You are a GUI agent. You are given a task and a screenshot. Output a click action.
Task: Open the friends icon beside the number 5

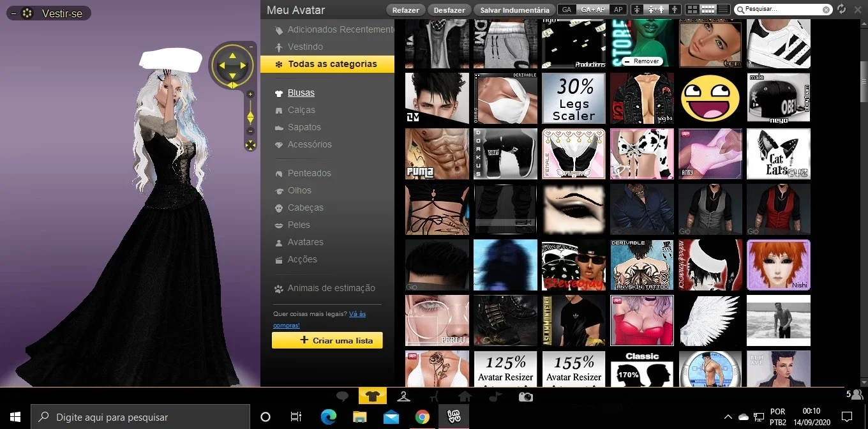(857, 395)
